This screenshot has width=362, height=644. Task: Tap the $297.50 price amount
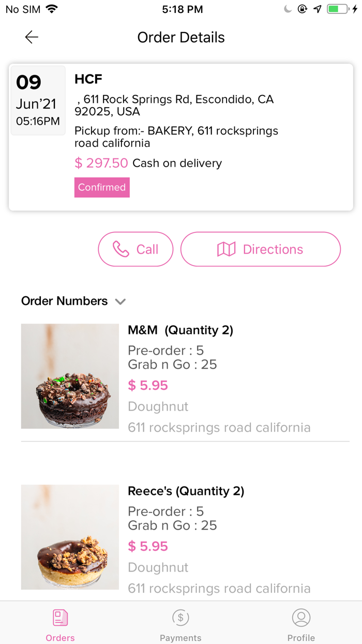[x=101, y=163]
